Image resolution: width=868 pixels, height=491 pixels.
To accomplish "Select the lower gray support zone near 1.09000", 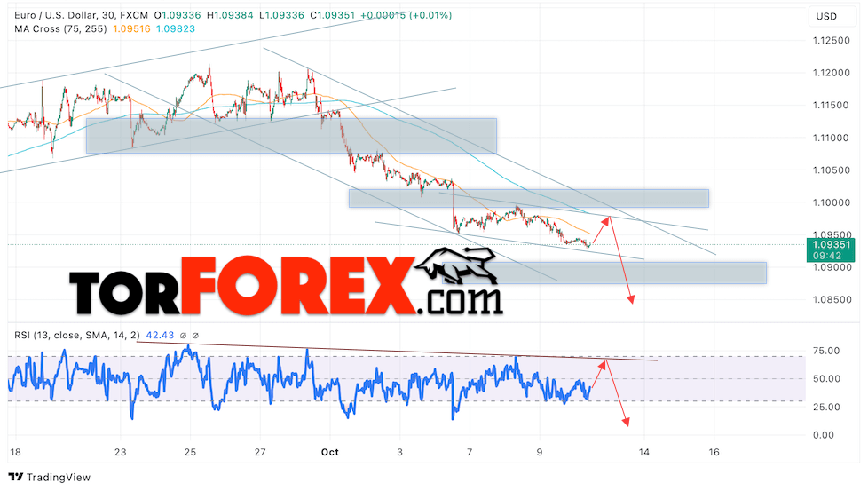I will pyautogui.click(x=604, y=273).
